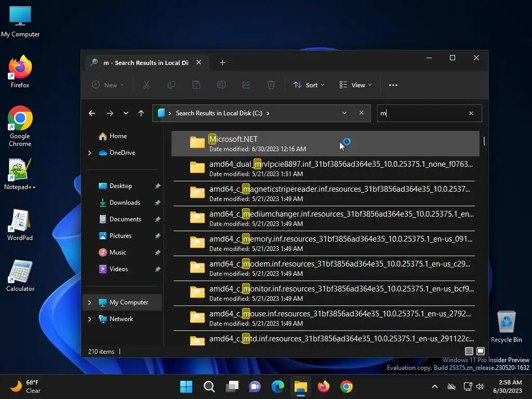Select the amd64_dual_mrvlpcie8897 folder result
532x399 pixels.
[x=325, y=169]
